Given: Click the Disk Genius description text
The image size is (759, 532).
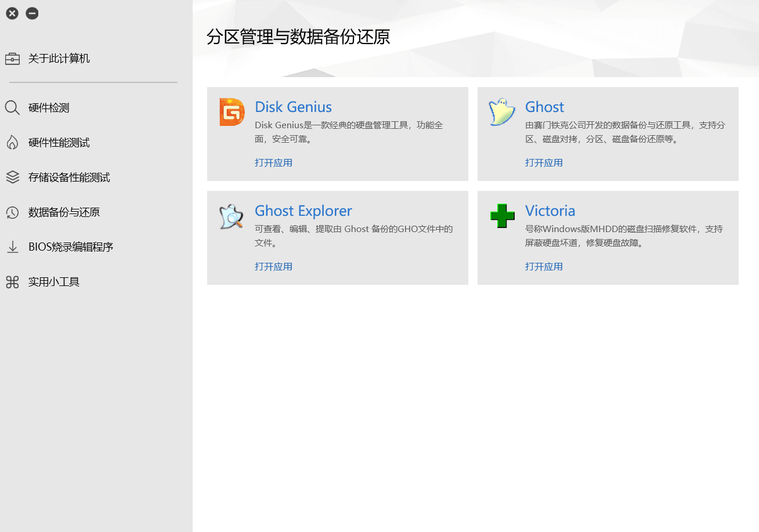Looking at the screenshot, I should click(x=349, y=132).
